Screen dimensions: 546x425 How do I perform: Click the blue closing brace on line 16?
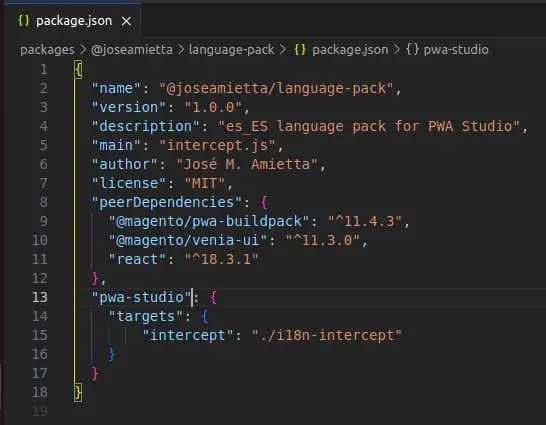(111, 354)
